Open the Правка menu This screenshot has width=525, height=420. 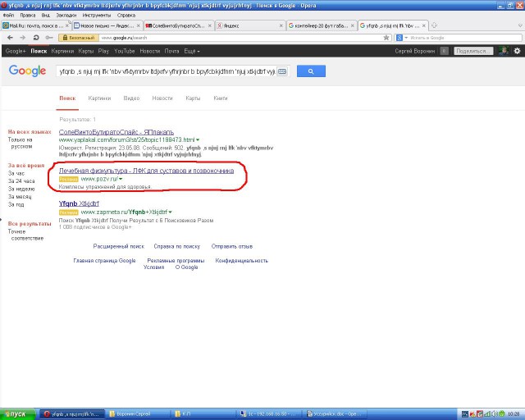tap(27, 15)
